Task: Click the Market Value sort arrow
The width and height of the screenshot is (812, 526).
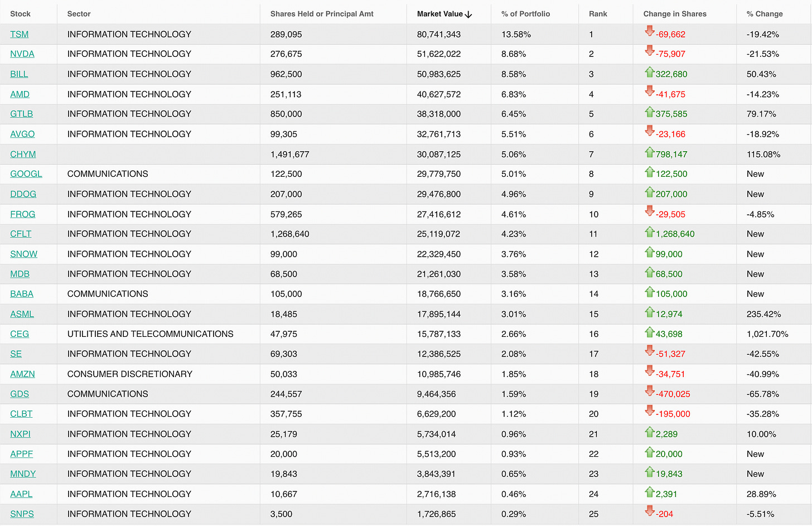Action: [468, 15]
